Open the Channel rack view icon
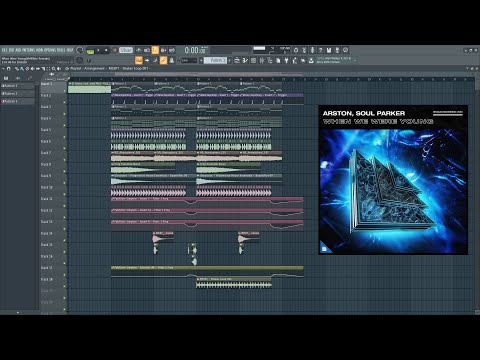Screen dimensions: 480x360 pyautogui.click(x=253, y=60)
